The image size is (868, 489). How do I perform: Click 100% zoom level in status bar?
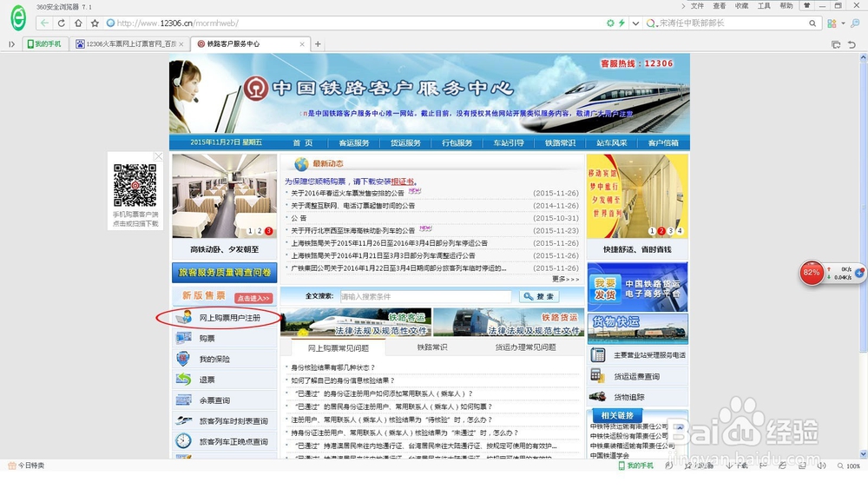coord(853,466)
